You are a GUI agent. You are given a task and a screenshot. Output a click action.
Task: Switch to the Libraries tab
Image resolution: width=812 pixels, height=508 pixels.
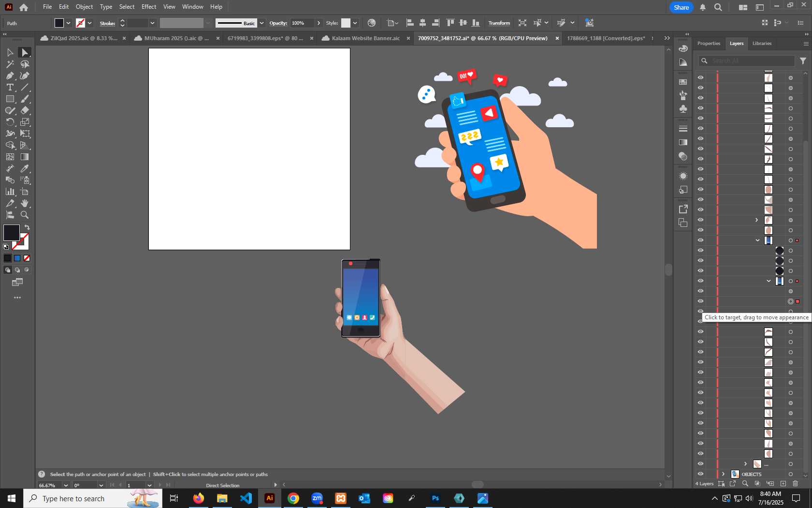(762, 44)
